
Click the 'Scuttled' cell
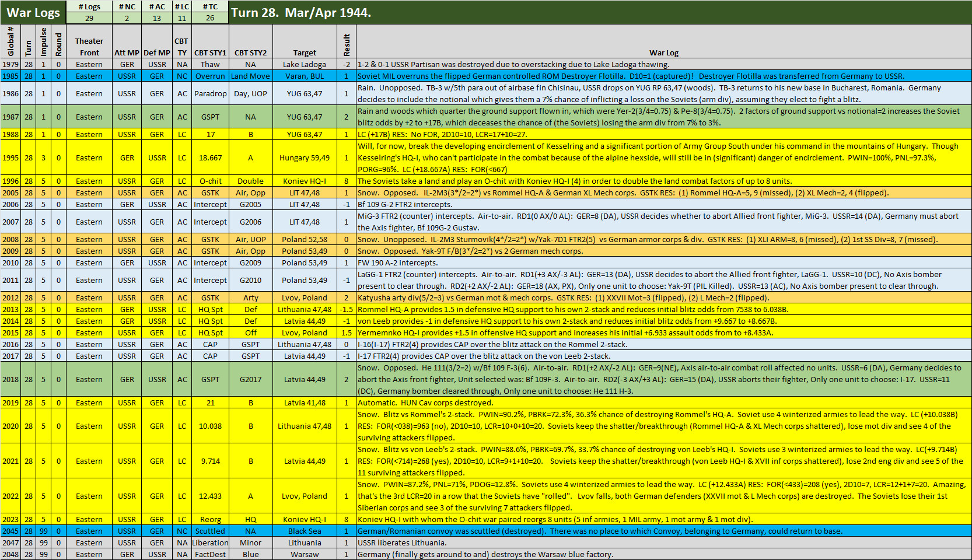coord(210,531)
